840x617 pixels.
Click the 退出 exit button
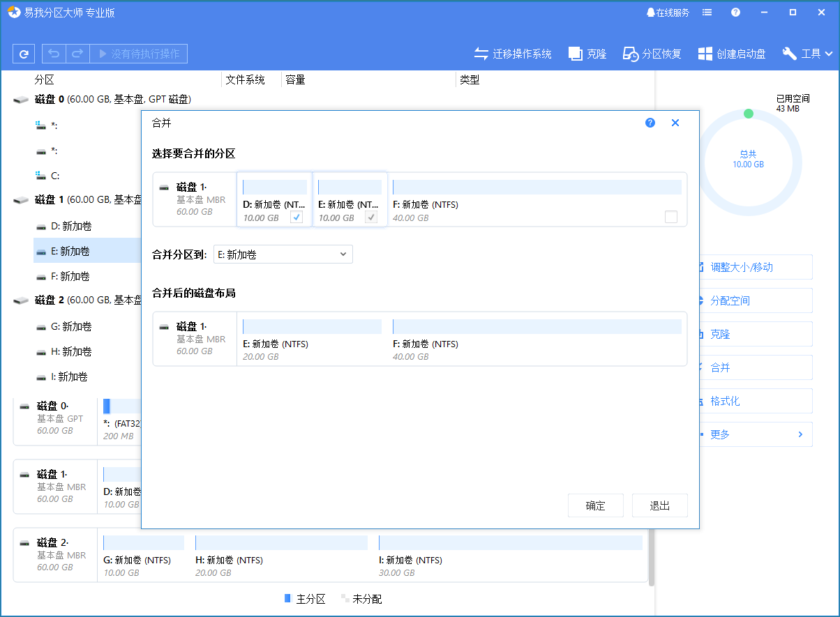(x=660, y=506)
